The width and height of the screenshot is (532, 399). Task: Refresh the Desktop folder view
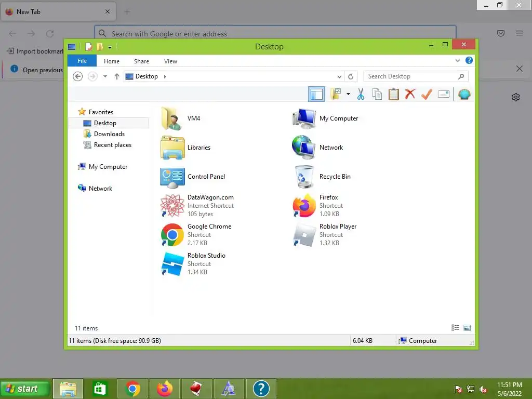(351, 76)
